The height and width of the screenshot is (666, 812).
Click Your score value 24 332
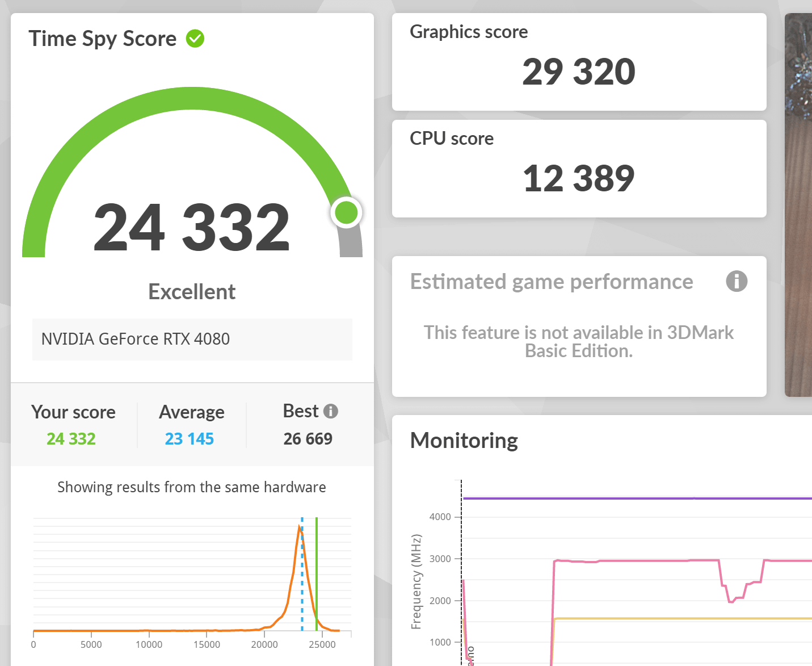coord(71,439)
